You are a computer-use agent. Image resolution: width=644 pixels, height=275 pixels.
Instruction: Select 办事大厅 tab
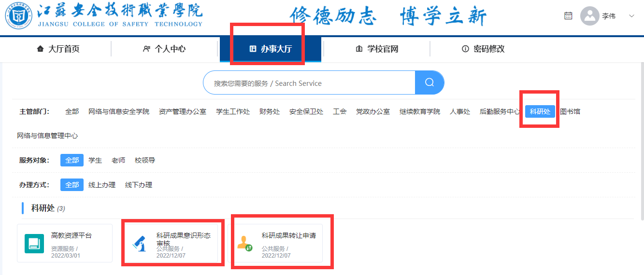(271, 49)
